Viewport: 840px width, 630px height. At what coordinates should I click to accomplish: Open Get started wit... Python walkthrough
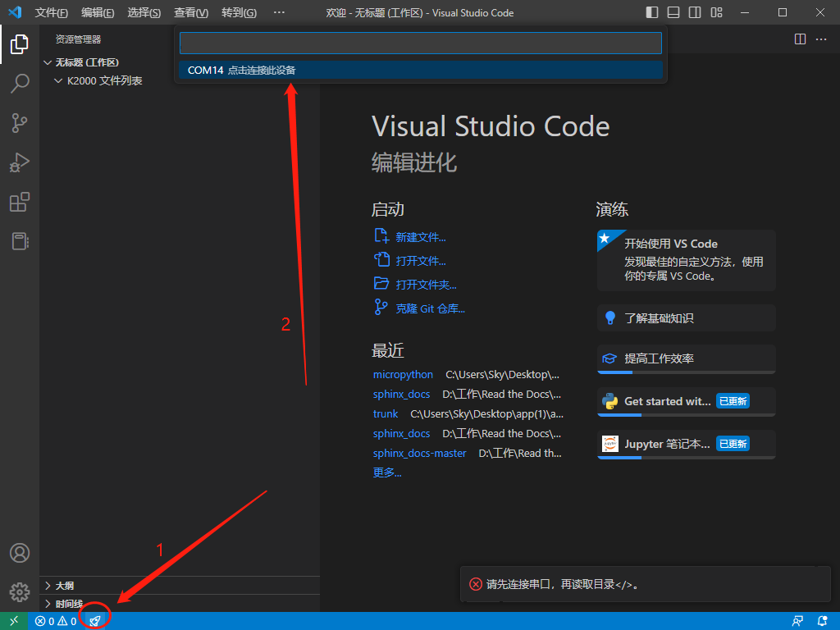coord(687,402)
